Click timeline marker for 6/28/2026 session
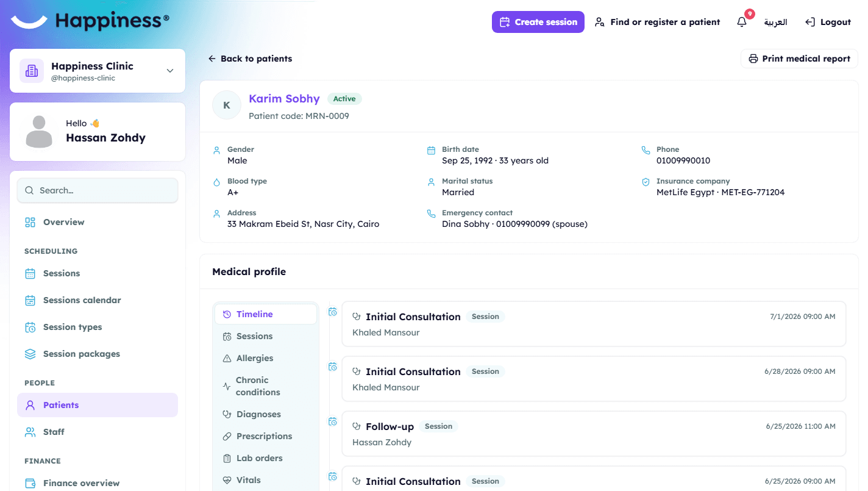The height and width of the screenshot is (491, 868). pyautogui.click(x=333, y=367)
